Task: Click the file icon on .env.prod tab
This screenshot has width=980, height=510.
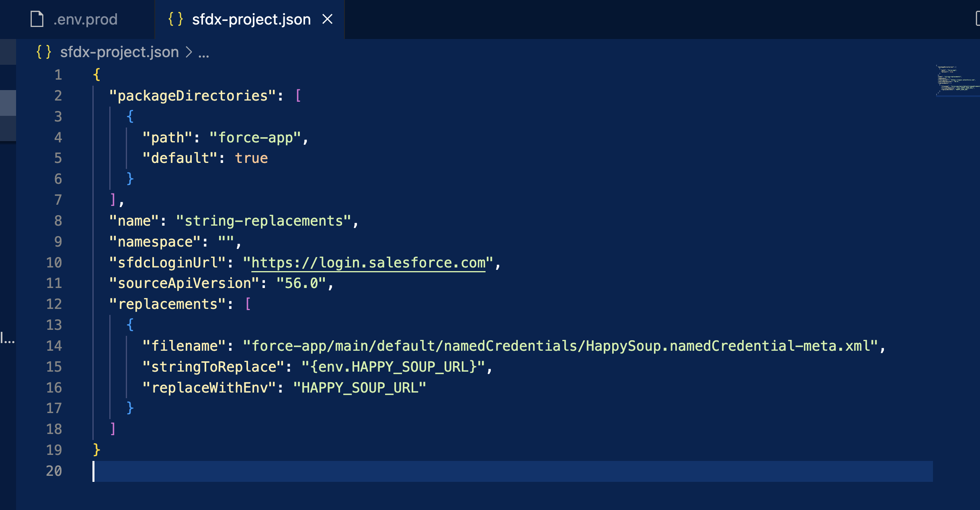Action: pos(37,19)
